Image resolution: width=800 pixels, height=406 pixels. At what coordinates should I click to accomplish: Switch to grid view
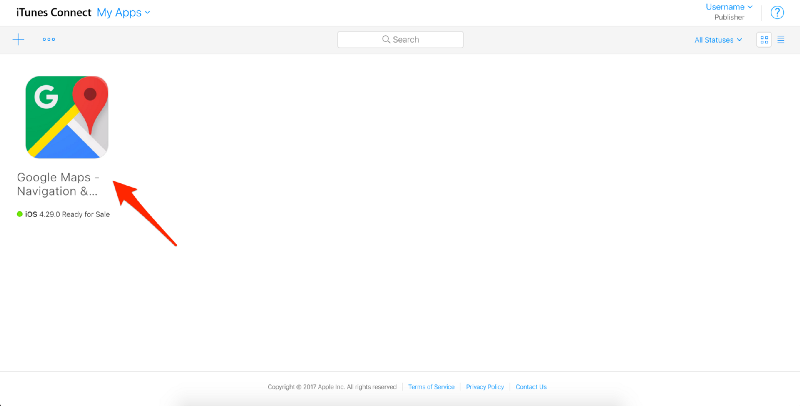point(764,40)
